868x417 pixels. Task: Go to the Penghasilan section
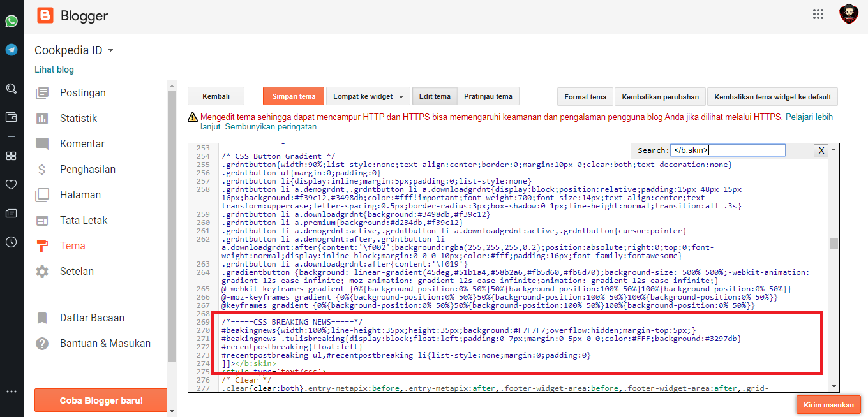click(87, 170)
